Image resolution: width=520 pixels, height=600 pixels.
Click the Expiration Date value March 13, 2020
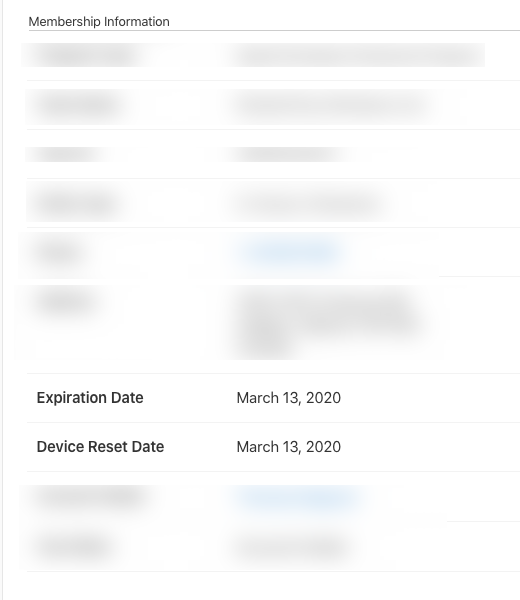click(289, 398)
